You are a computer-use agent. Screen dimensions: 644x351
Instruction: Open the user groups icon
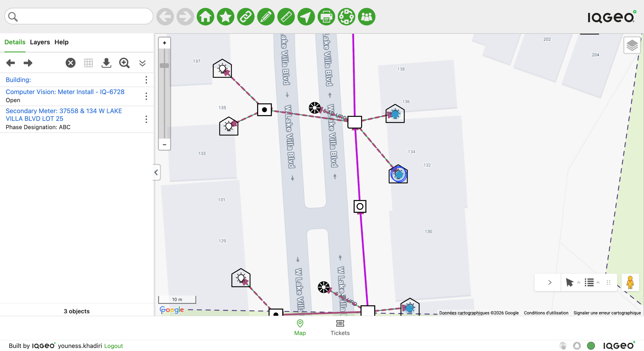tap(367, 17)
